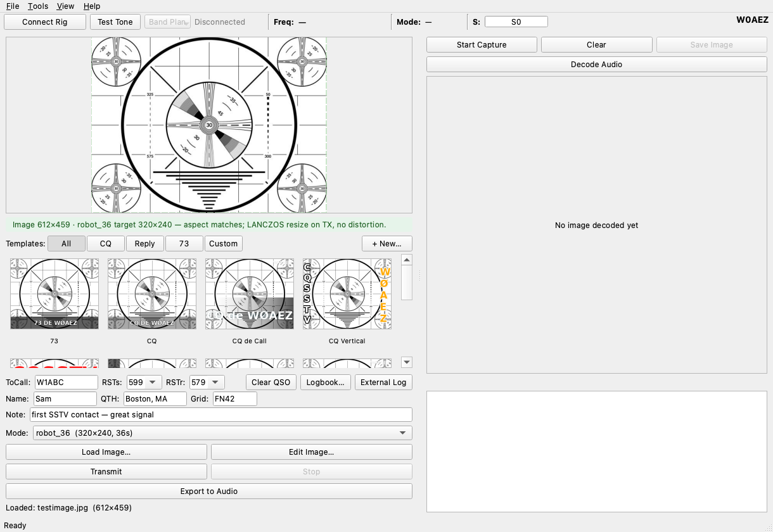
Task: Create a new template with + New
Action: 386,244
